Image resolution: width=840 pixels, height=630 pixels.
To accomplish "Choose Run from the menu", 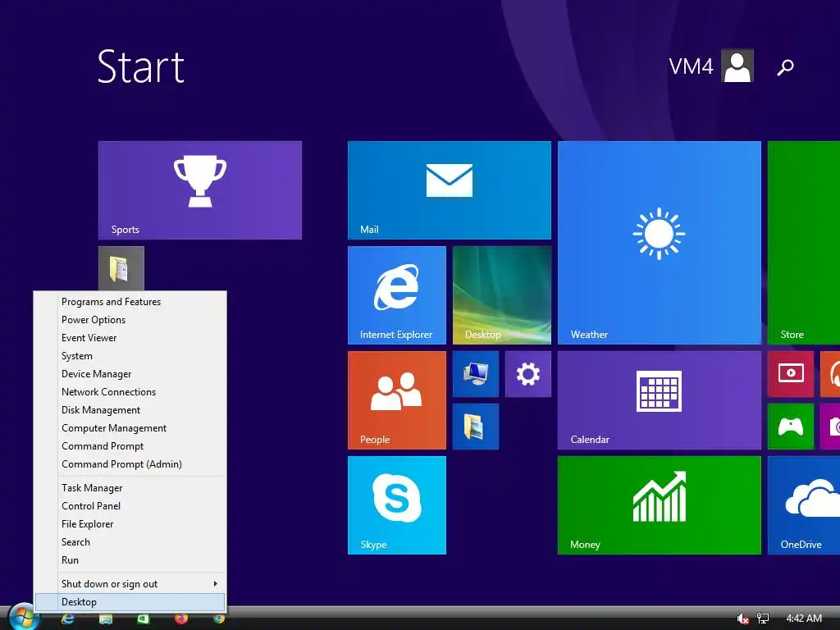I will pyautogui.click(x=130, y=559).
